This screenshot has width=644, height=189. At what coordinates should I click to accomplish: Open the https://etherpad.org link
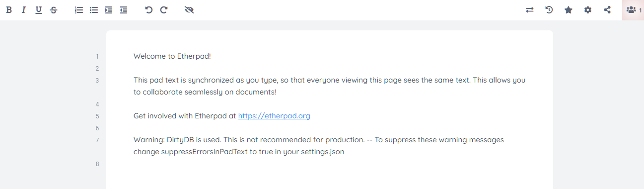274,116
